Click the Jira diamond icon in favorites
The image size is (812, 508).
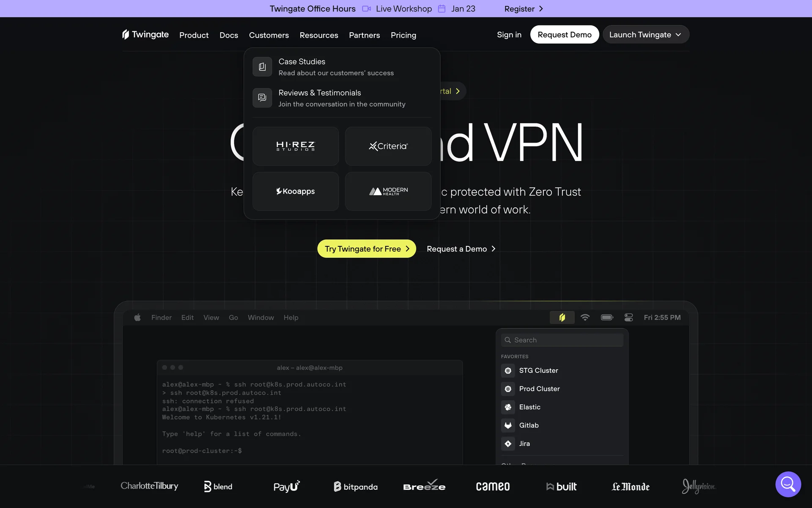(x=508, y=444)
